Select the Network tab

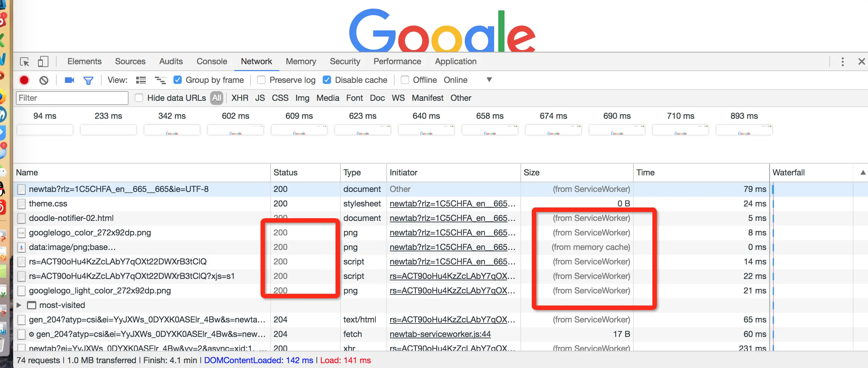tap(256, 61)
